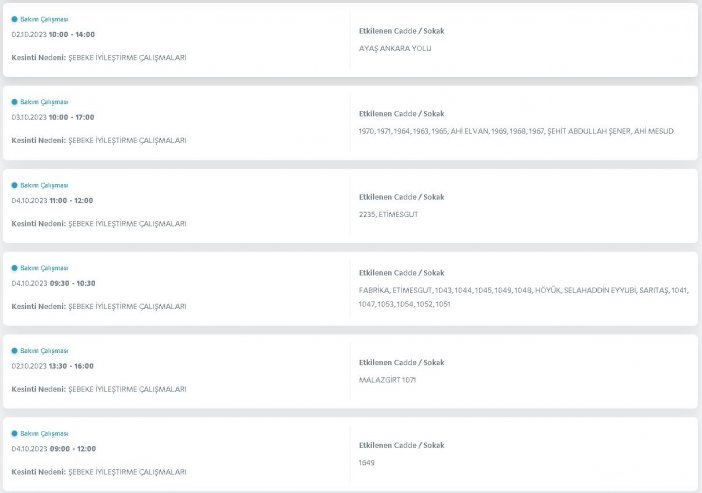The image size is (702, 493).
Task: Click the teal maintenance dot in the 11:00 - 12:00 card
Action: coord(14,185)
